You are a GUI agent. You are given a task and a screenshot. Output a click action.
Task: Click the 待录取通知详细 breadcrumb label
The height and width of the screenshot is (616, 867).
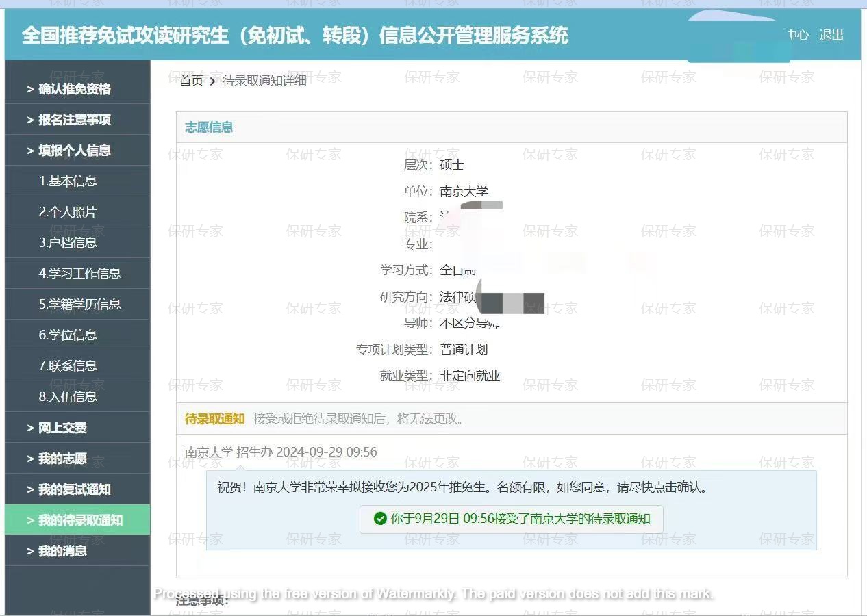pos(264,81)
